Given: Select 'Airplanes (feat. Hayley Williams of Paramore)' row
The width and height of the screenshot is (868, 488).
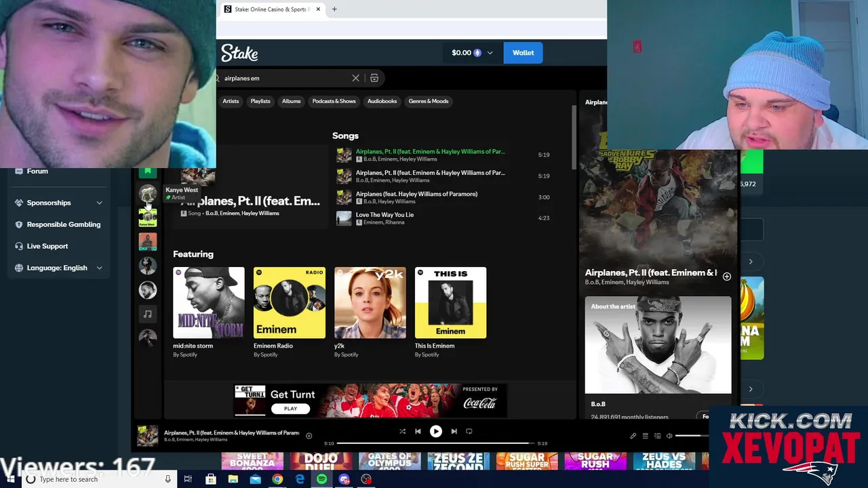Looking at the screenshot, I should (x=444, y=197).
